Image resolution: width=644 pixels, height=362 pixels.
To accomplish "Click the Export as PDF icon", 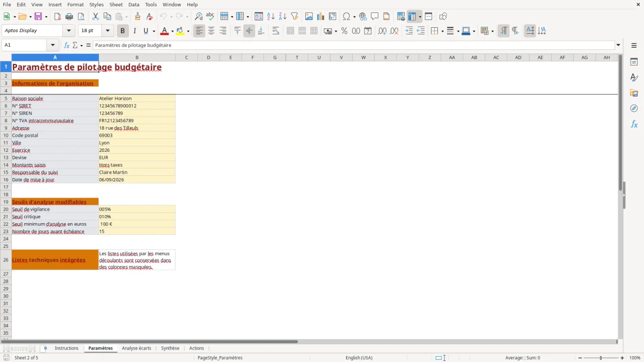I will (x=57, y=17).
